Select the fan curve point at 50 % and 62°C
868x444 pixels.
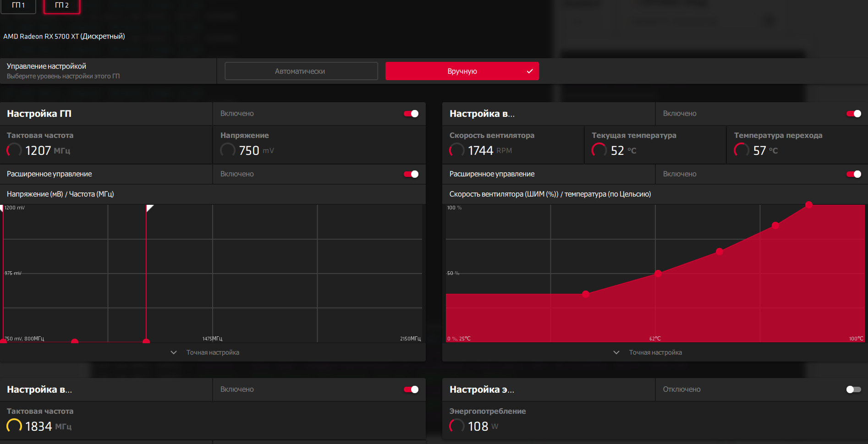[658, 274]
